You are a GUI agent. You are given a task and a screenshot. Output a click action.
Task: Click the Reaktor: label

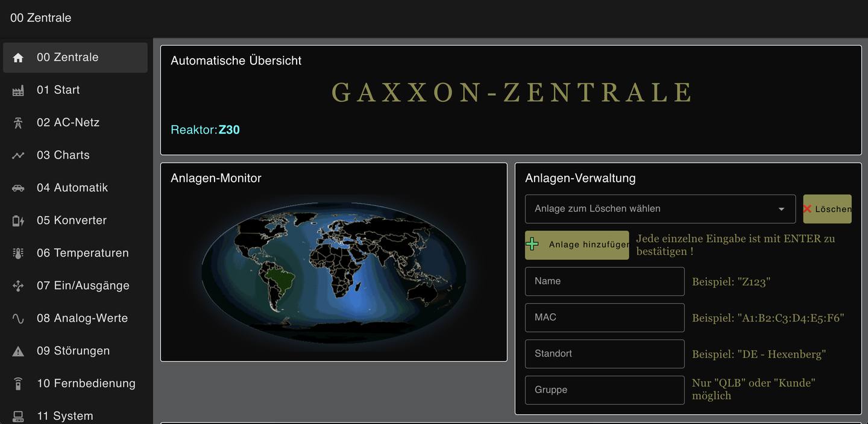tap(193, 129)
